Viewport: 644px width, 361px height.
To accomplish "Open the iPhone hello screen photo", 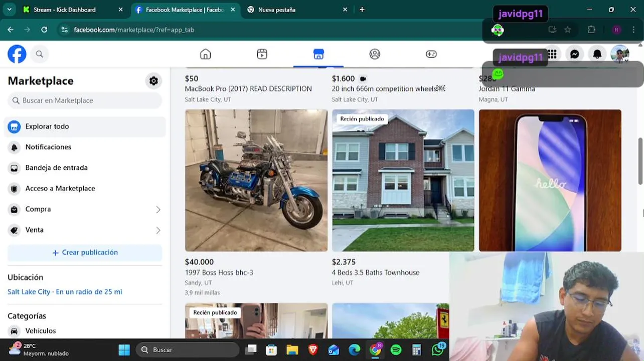I will tap(550, 180).
